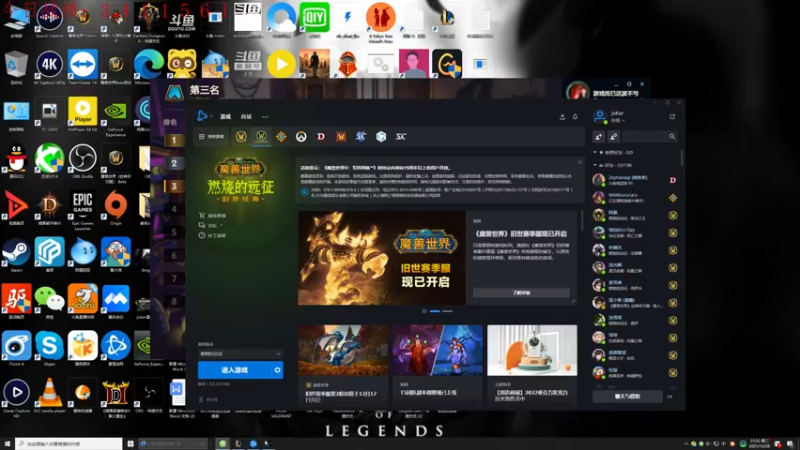This screenshot has height=450, width=800.
Task: Open the JoKer profile avatar
Action: [x=600, y=116]
